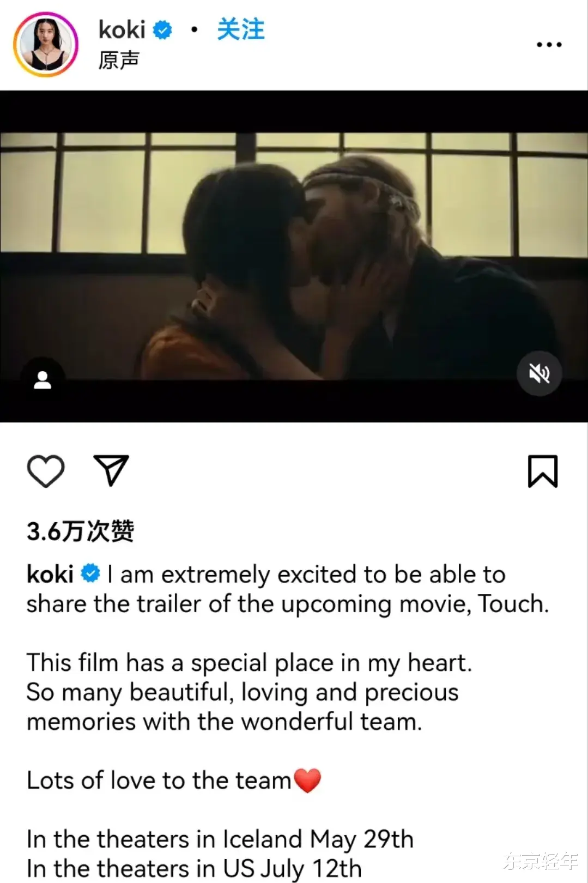Viewport: 588px width, 883px height.
Task: Unmute the video with the speaker icon
Action: (x=539, y=374)
